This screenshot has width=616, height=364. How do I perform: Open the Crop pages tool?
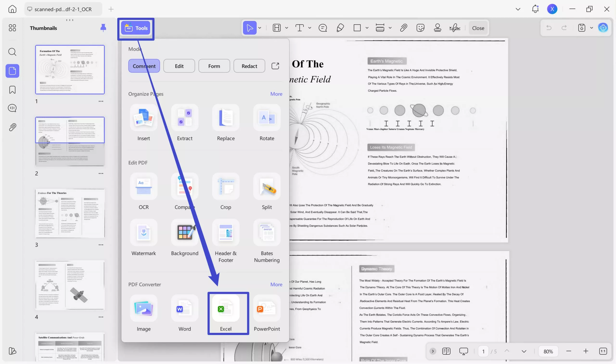tap(225, 186)
